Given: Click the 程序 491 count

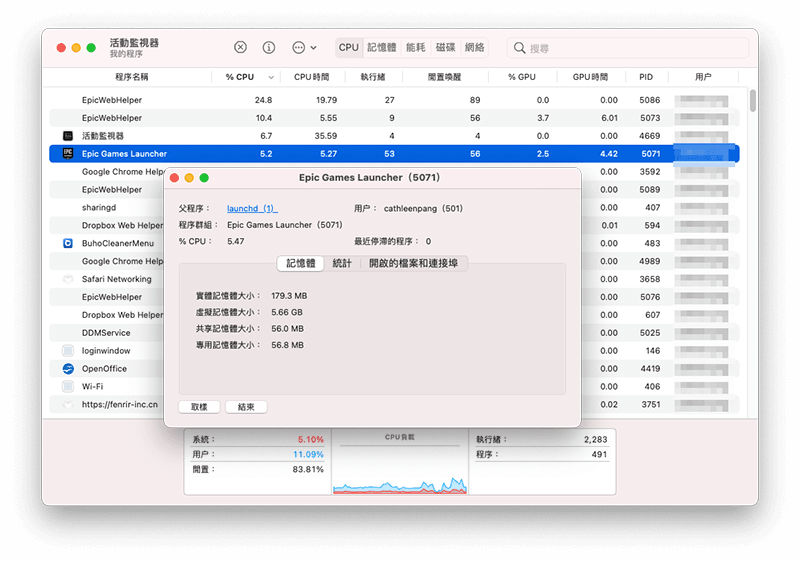Looking at the screenshot, I should pyautogui.click(x=542, y=454).
